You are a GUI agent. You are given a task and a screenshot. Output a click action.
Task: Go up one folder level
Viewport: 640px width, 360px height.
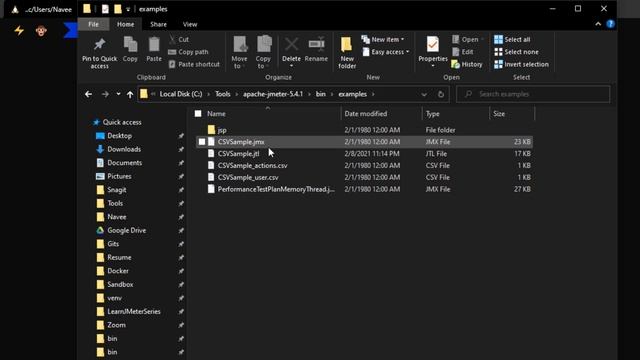pyautogui.click(x=130, y=94)
